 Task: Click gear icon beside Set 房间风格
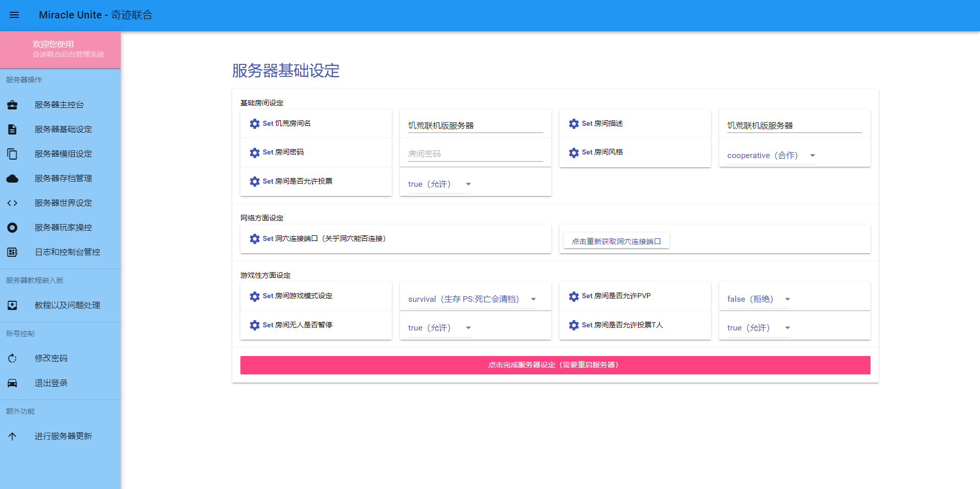[x=574, y=152]
